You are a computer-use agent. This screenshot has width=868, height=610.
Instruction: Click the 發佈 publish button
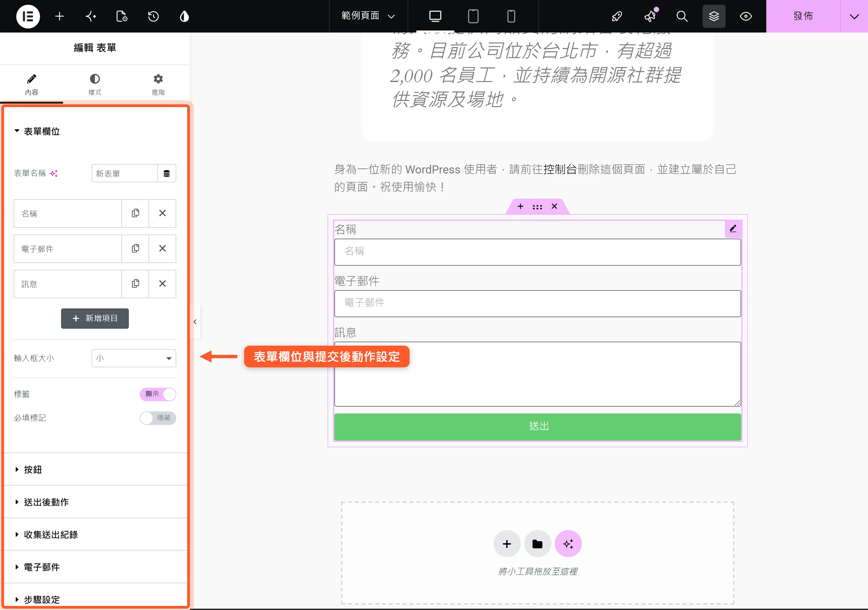click(x=803, y=16)
